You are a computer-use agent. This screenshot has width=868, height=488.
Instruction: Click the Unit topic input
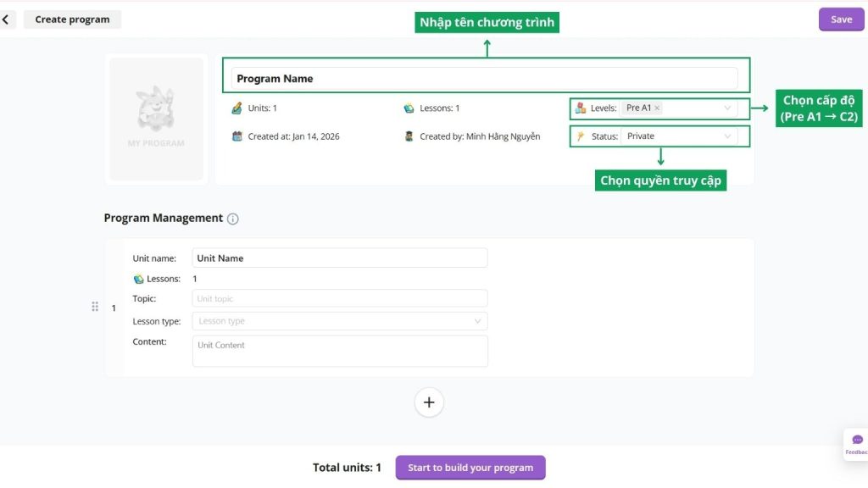(x=339, y=298)
